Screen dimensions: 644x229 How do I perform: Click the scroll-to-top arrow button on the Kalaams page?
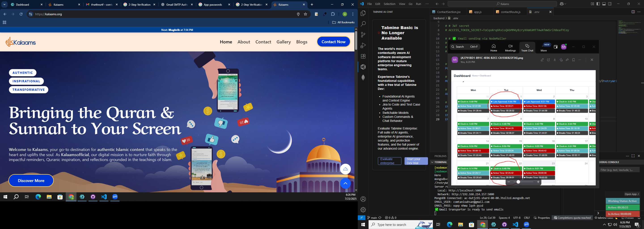pos(345,184)
